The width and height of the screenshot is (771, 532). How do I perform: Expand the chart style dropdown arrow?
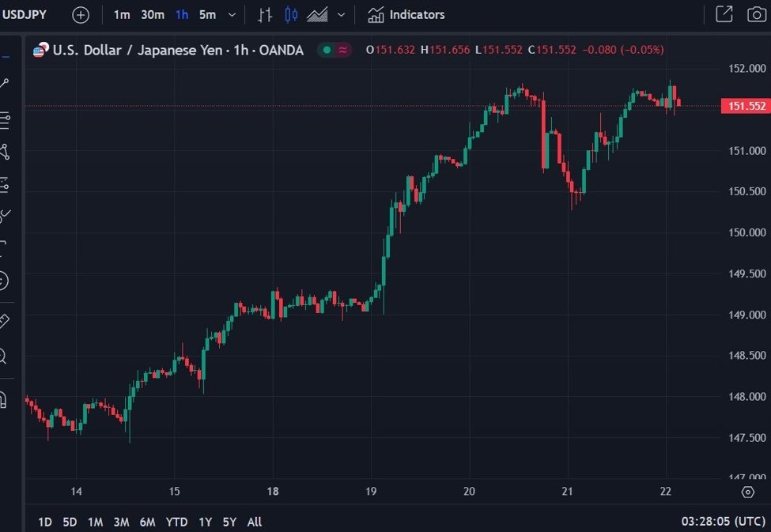pyautogui.click(x=341, y=15)
